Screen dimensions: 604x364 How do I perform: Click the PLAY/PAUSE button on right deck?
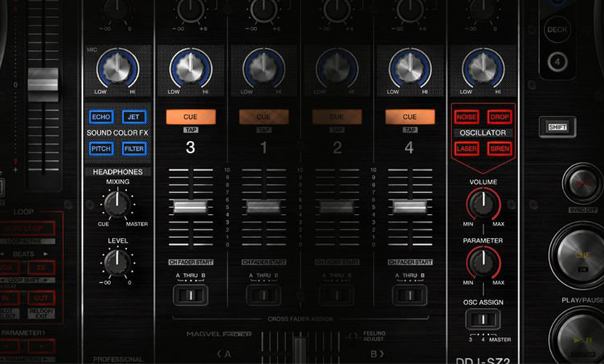coord(582,341)
